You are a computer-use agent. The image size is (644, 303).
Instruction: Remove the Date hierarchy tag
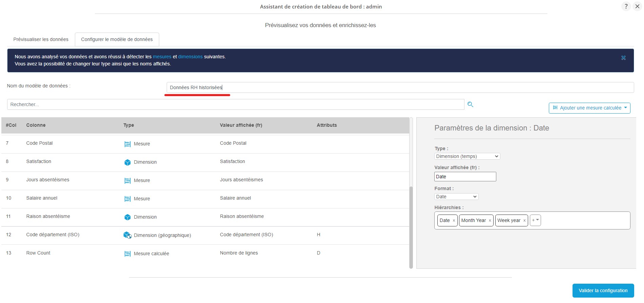click(454, 221)
